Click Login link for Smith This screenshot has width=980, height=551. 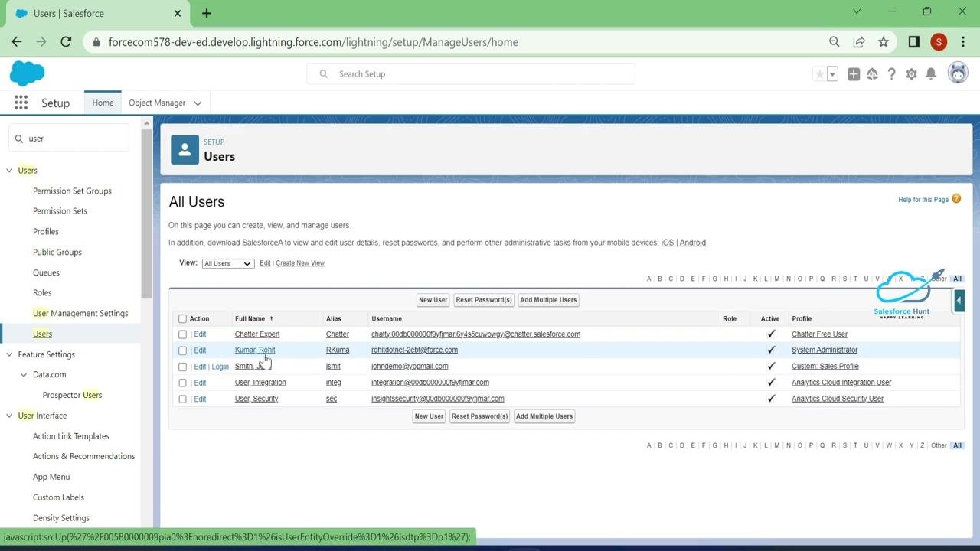220,367
